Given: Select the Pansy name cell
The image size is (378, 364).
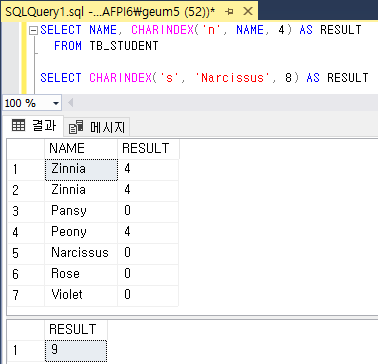Looking at the screenshot, I should (81, 212).
